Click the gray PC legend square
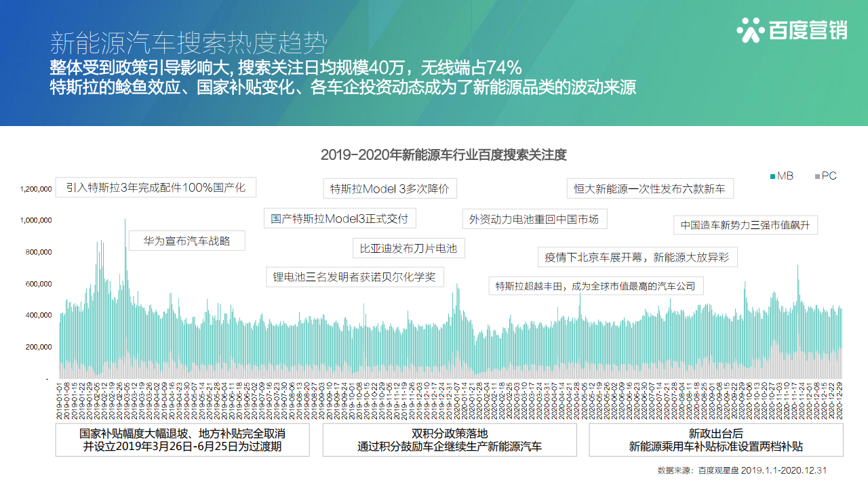 (x=817, y=176)
